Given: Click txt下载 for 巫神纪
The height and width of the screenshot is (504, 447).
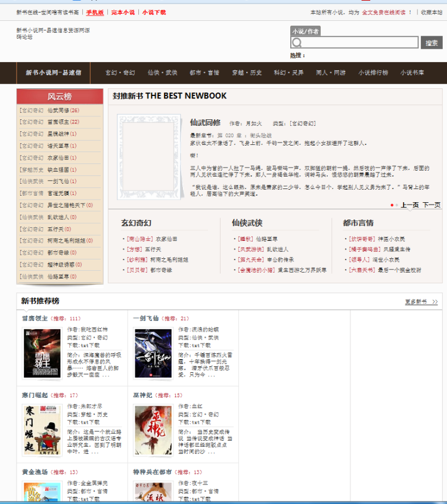Looking at the screenshot, I should [x=201, y=422].
